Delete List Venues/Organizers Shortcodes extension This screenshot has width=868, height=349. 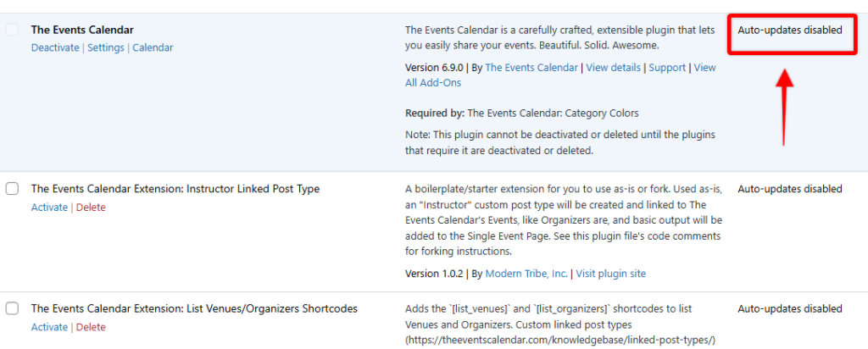pyautogui.click(x=91, y=327)
